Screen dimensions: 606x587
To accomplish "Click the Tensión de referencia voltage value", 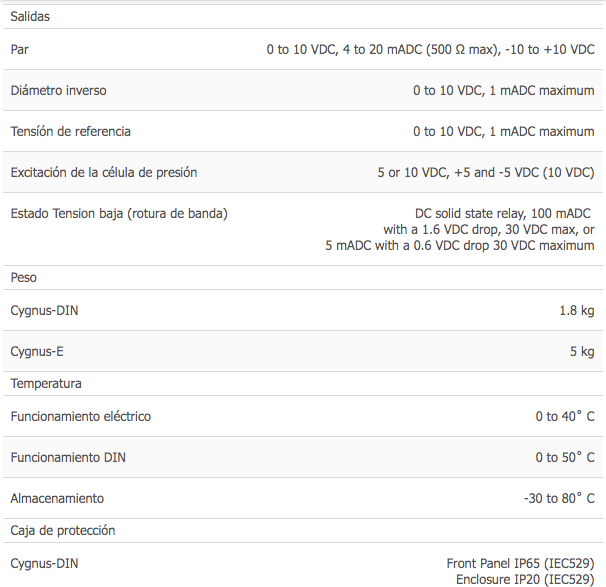I will pos(504,131).
